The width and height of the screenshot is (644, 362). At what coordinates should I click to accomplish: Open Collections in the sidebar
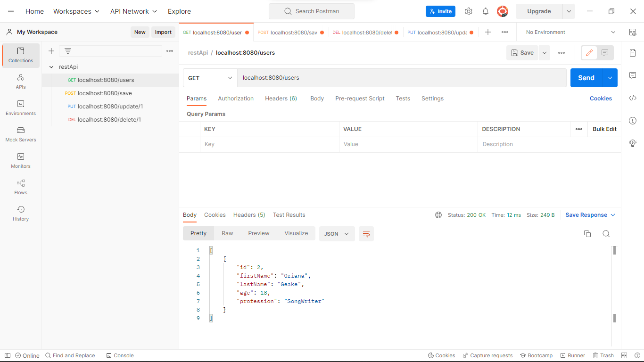coord(21,55)
